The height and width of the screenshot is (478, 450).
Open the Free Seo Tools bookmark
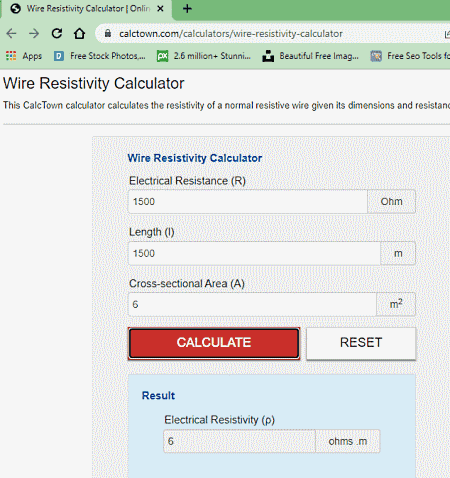coord(410,56)
